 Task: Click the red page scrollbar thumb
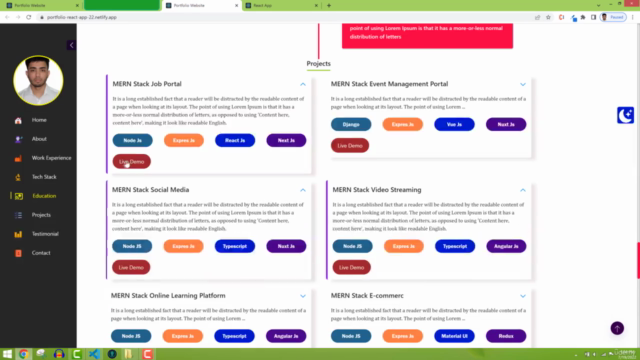click(x=638, y=260)
